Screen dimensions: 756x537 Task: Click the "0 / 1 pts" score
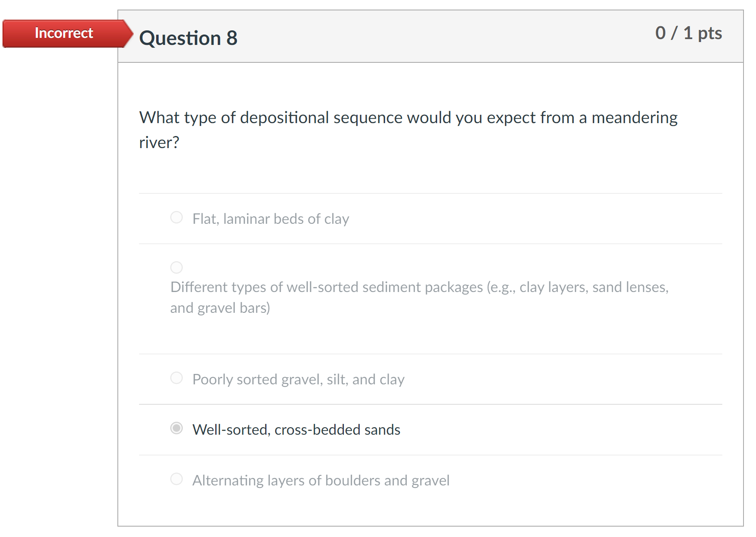pyautogui.click(x=688, y=33)
